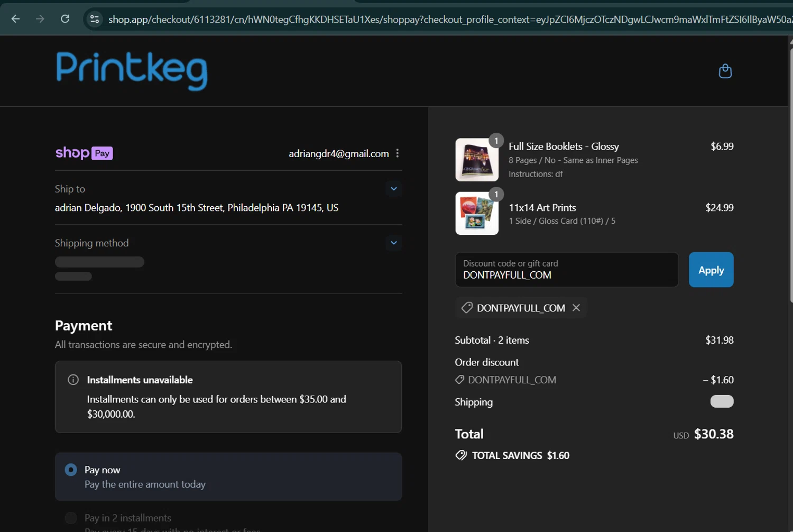The width and height of the screenshot is (793, 532).
Task: Click the TOTAL SAVINGS tag icon
Action: (461, 455)
